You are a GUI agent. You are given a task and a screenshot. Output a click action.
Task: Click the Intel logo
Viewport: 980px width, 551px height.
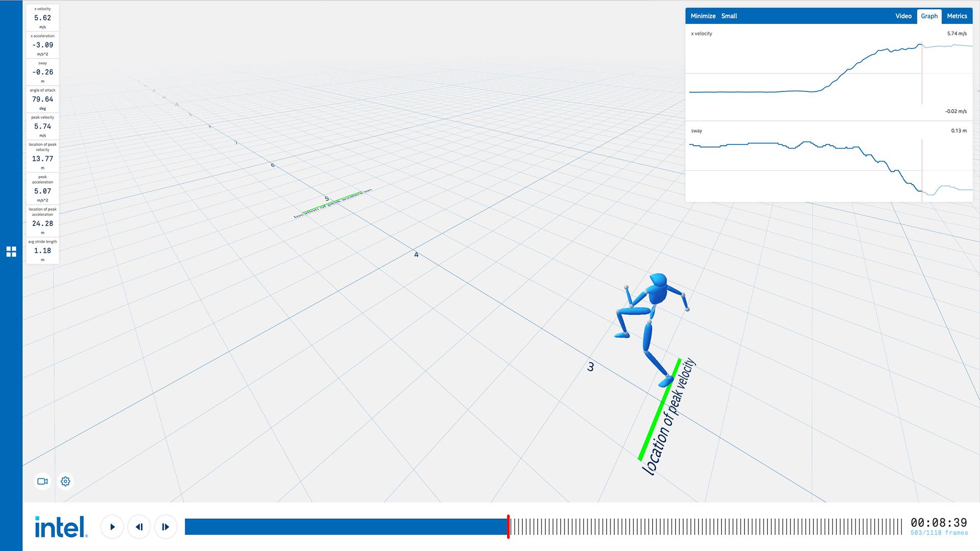click(61, 527)
